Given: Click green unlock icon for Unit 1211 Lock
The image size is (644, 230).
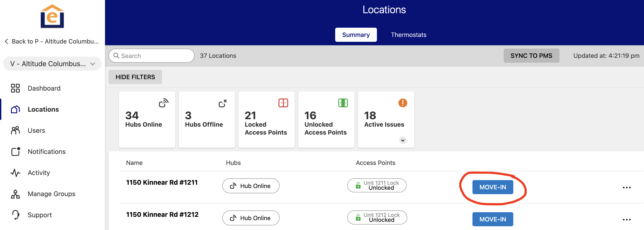Looking at the screenshot, I should [x=358, y=185].
